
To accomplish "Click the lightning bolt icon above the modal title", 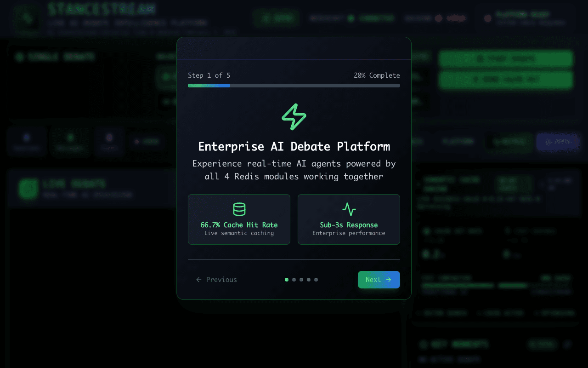I will [x=294, y=116].
